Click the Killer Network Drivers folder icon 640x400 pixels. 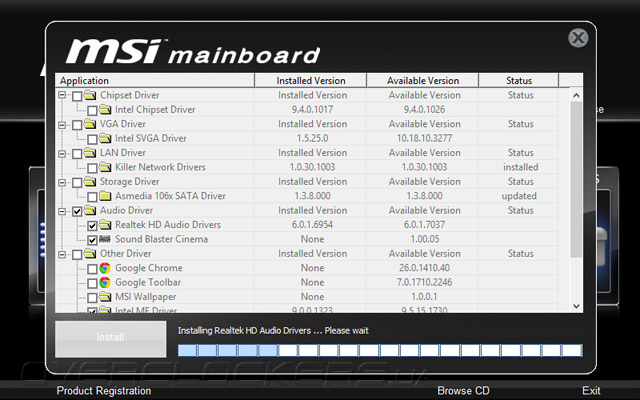pos(105,167)
